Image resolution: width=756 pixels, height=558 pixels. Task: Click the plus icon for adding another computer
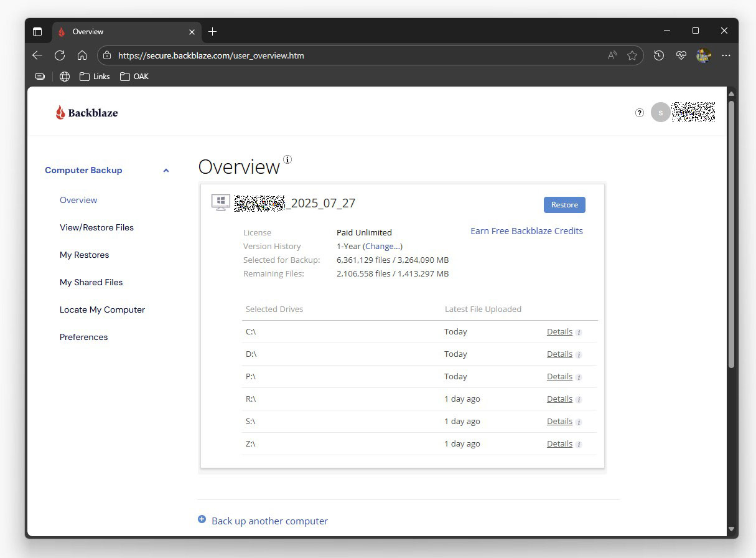pyautogui.click(x=202, y=519)
